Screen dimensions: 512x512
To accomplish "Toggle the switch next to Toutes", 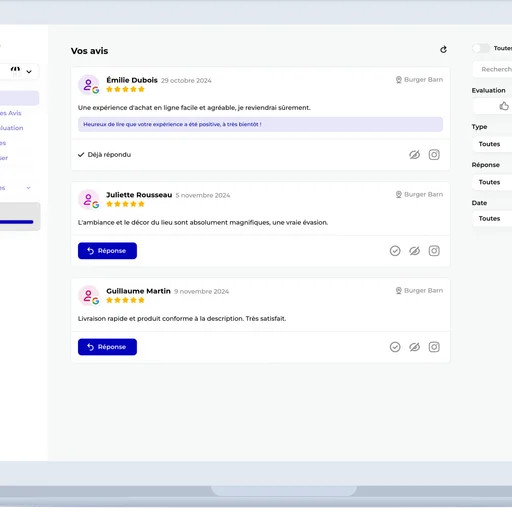I will pos(481,48).
